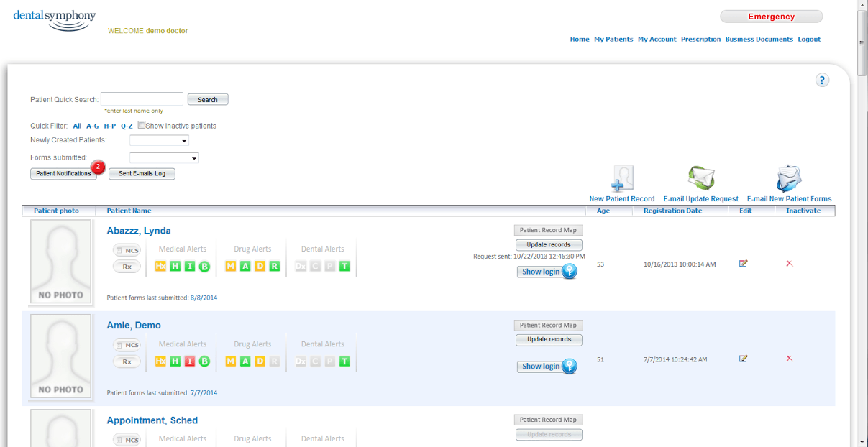
Task: Click the T dental alert icon for Abazzz, Lynda
Action: 343,266
